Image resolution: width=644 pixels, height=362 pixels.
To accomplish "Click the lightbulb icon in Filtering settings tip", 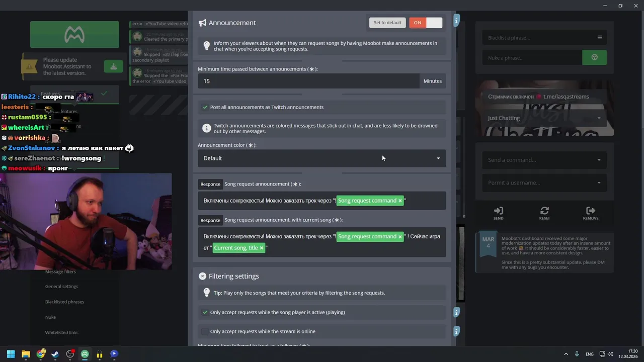I will [x=206, y=293].
